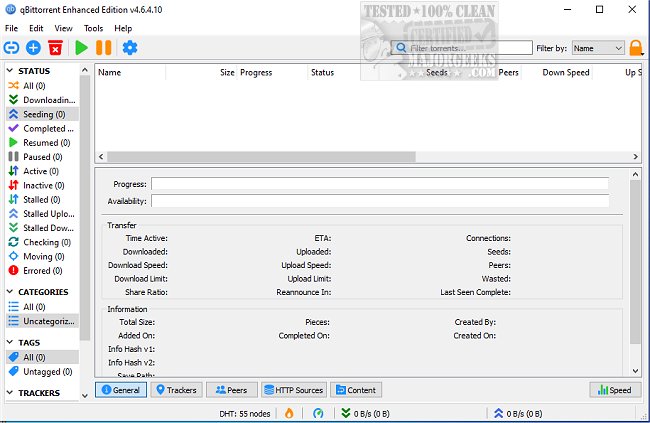Screen dimensions: 650x423
Task: Switch to the HTTP Sources tab
Action: point(294,390)
